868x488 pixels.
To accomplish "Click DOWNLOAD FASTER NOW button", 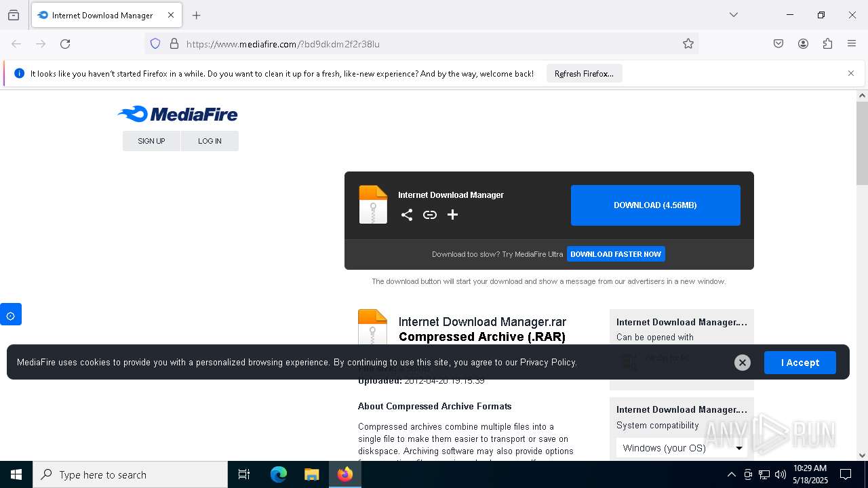I will (616, 254).
